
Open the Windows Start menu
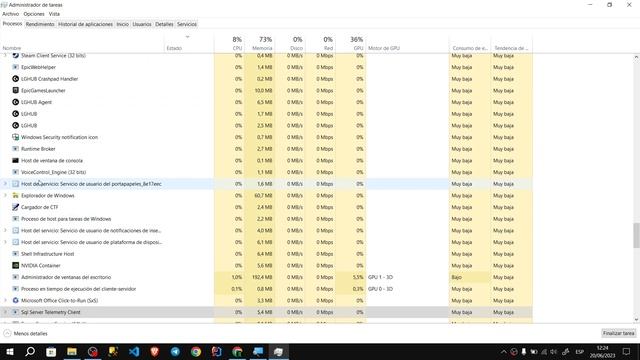pos(10,351)
